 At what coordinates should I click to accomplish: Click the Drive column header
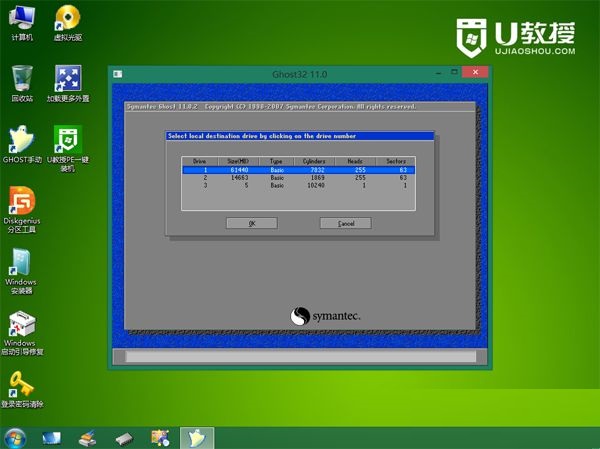pyautogui.click(x=200, y=161)
